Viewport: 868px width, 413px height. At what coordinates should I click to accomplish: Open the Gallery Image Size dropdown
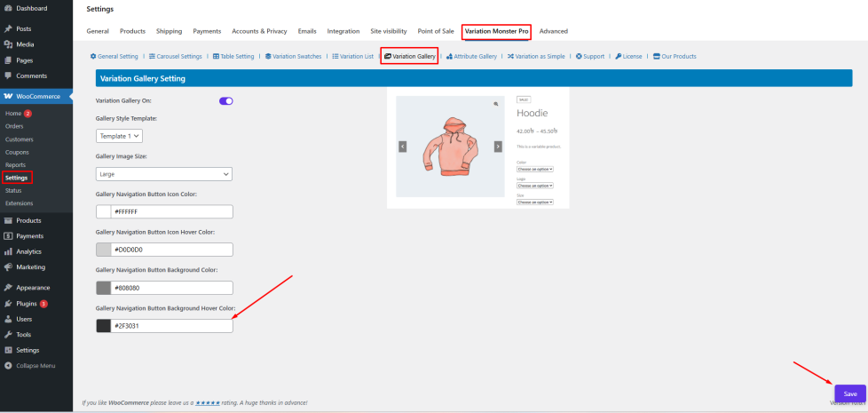click(x=164, y=174)
